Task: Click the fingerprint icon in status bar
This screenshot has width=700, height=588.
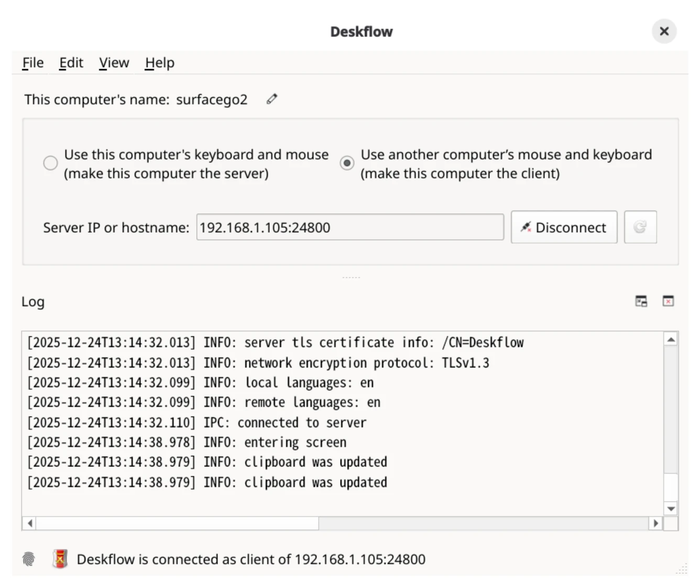Action: [29, 559]
